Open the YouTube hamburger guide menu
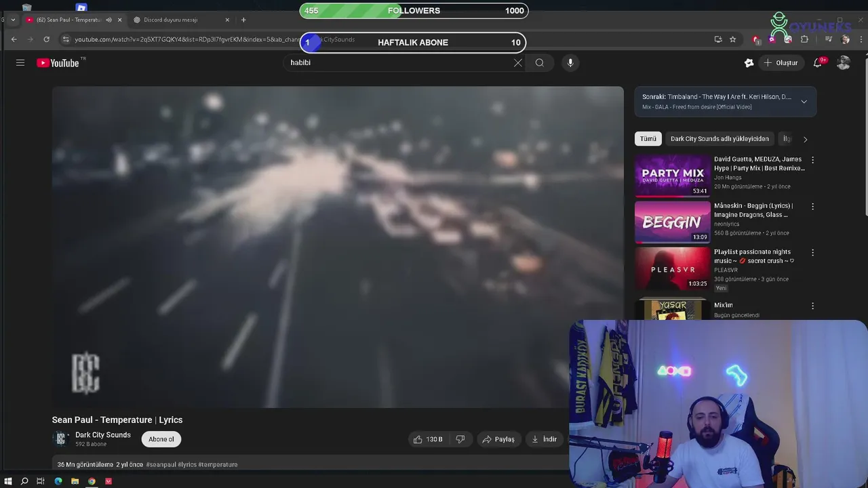 point(20,62)
